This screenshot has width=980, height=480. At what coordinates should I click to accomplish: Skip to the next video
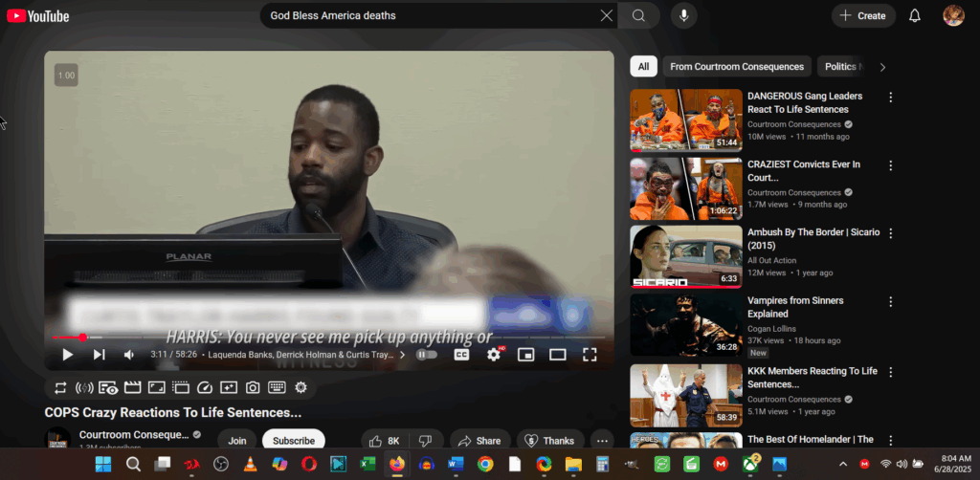[99, 355]
